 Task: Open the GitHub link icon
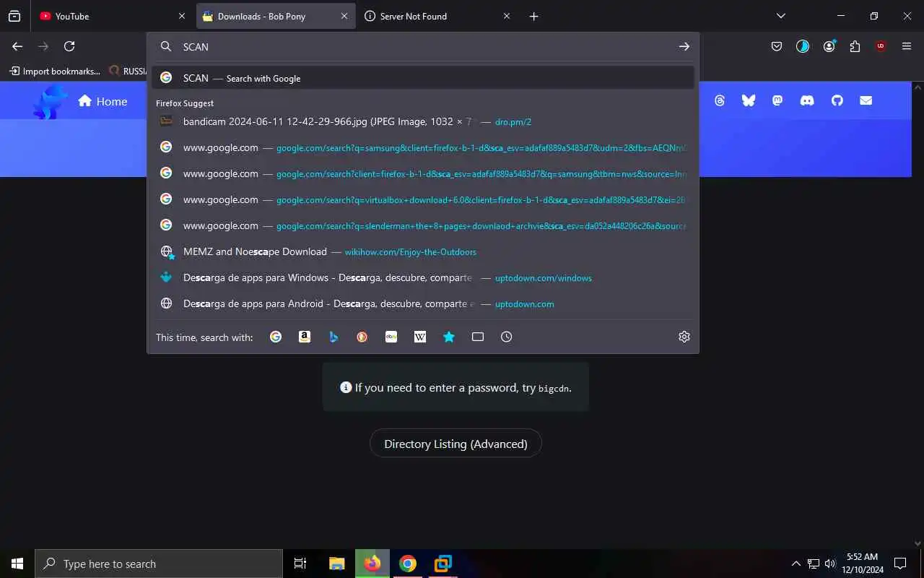pyautogui.click(x=837, y=100)
